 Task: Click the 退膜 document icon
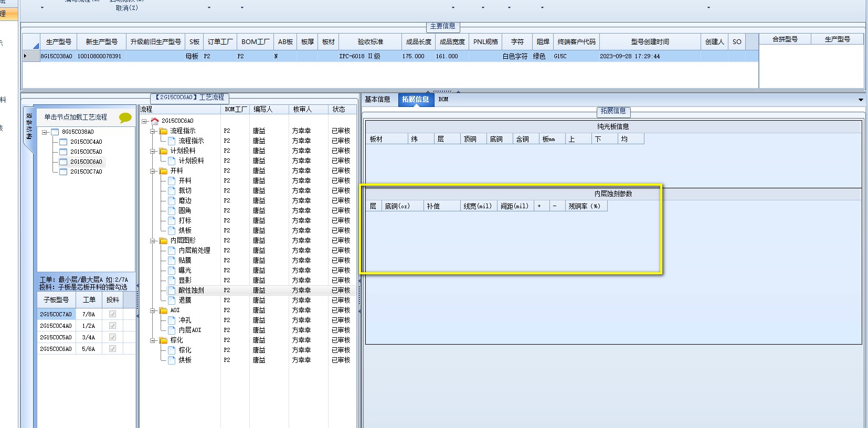[172, 300]
